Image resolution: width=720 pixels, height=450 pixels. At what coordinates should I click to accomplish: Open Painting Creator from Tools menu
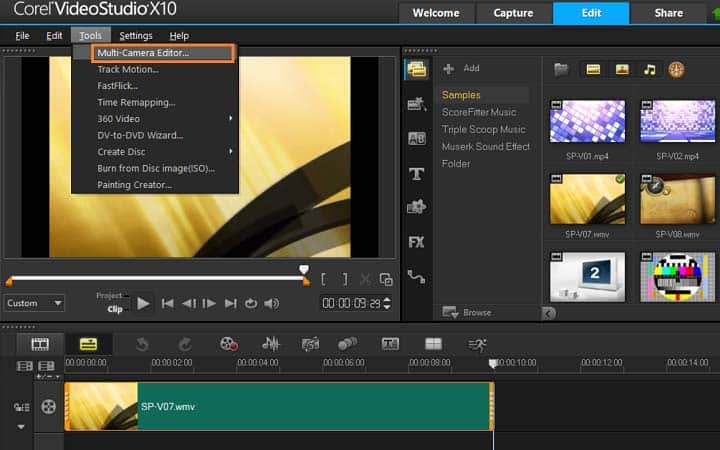pos(134,185)
